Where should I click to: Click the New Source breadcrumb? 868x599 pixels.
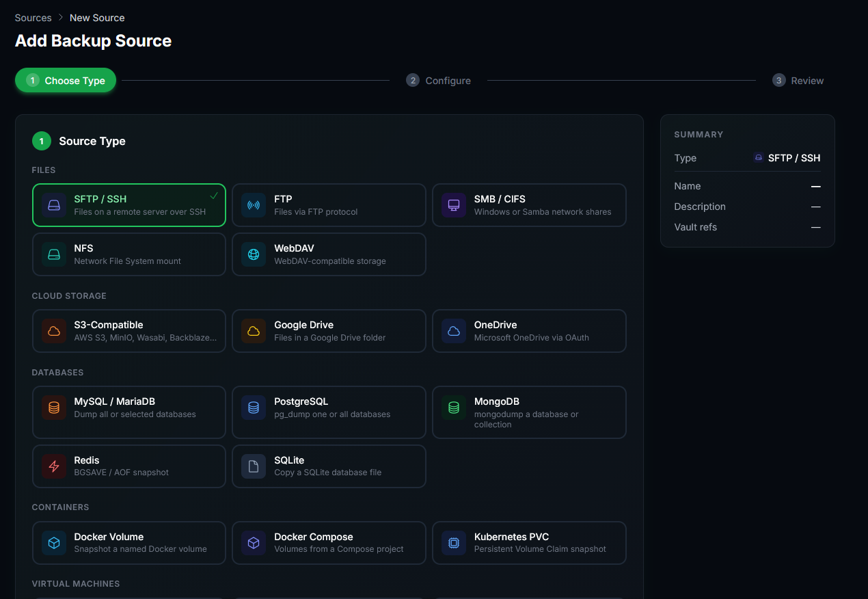(97, 18)
